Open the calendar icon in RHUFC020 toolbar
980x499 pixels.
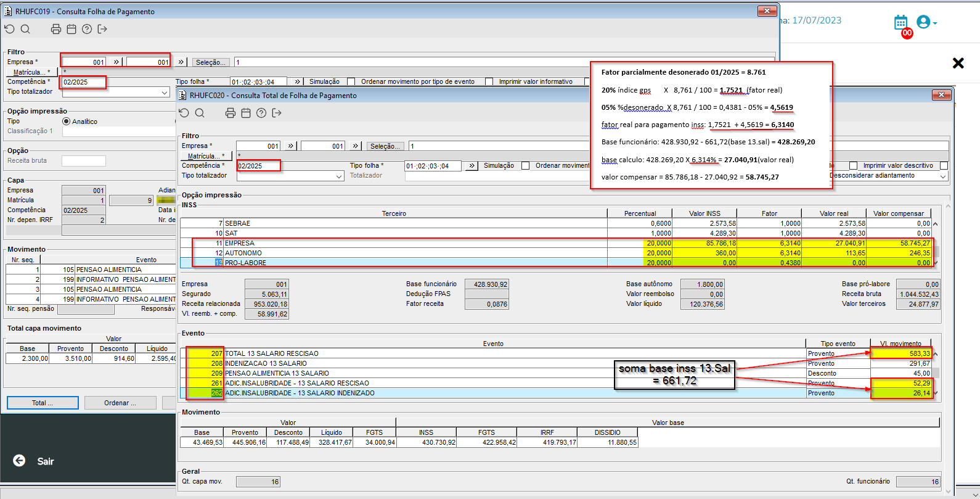(x=246, y=113)
